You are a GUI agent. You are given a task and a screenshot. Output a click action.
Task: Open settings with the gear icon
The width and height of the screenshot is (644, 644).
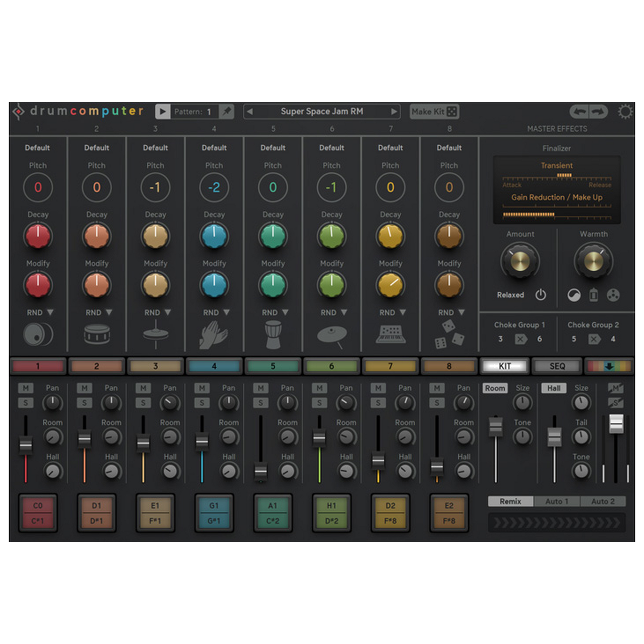625,112
